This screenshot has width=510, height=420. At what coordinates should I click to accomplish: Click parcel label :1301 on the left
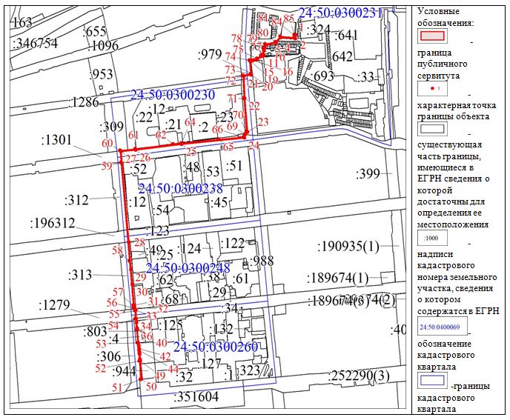pos(57,139)
